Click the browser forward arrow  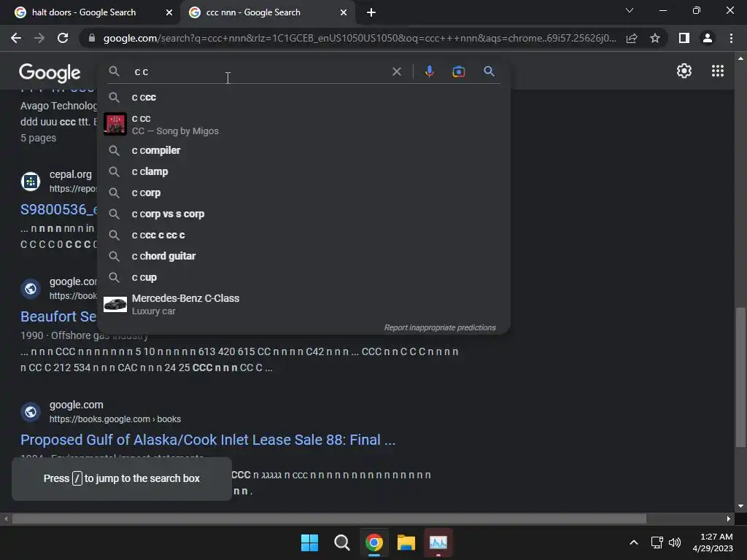39,38
